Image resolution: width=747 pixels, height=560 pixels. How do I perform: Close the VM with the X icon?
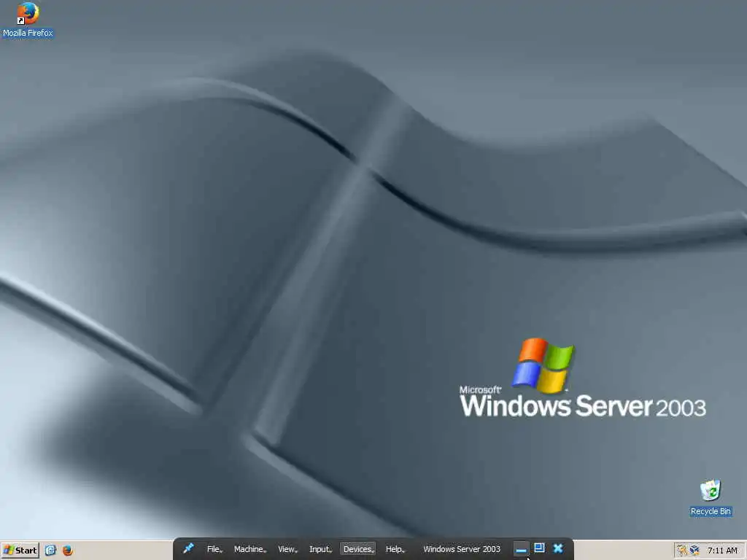click(x=558, y=548)
